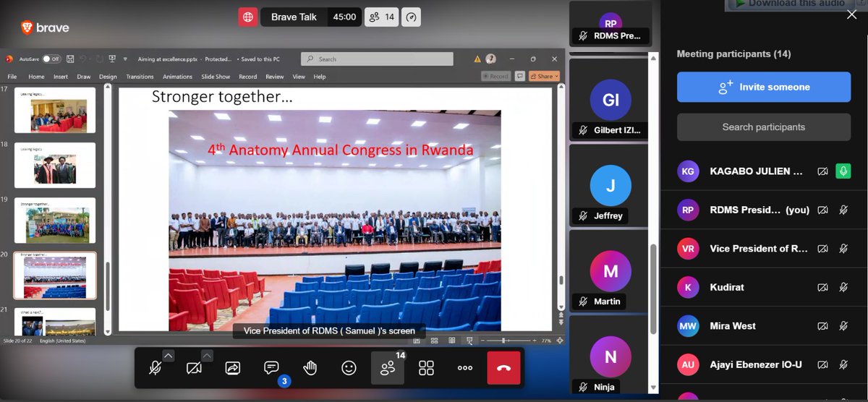Open the chat with 3 unread messages

(x=272, y=368)
